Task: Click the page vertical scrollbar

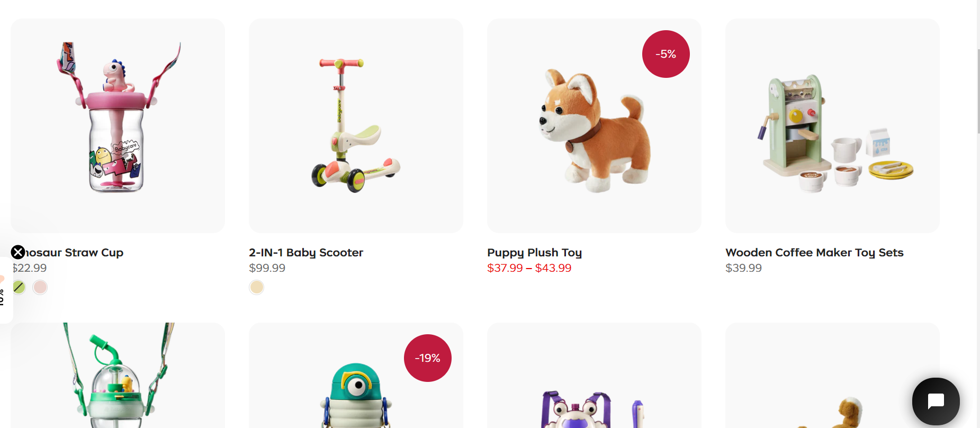Action: [978, 90]
